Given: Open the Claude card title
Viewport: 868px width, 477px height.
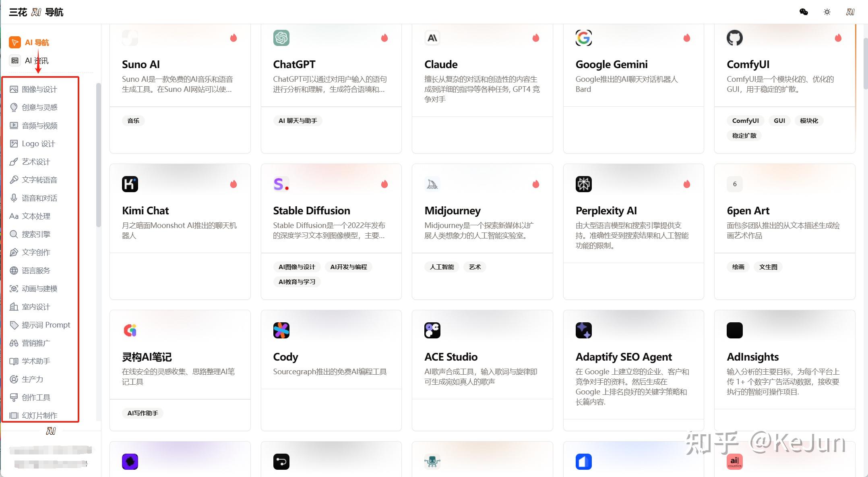Looking at the screenshot, I should click(441, 64).
